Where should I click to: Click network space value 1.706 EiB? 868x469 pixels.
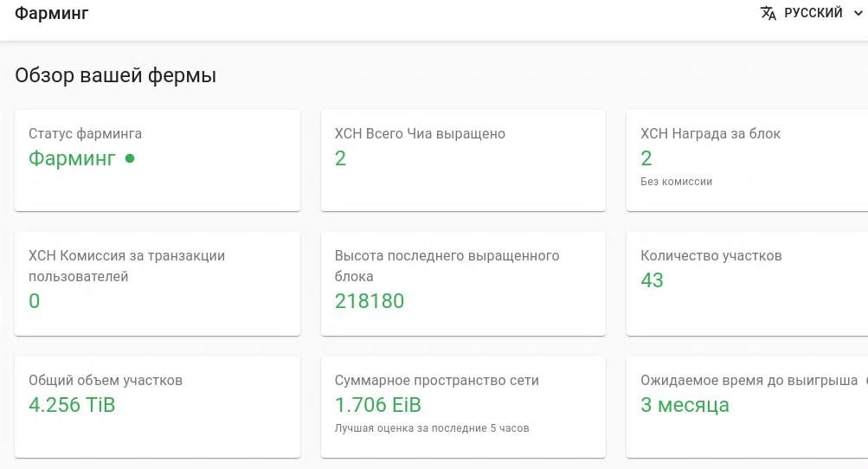tap(377, 405)
